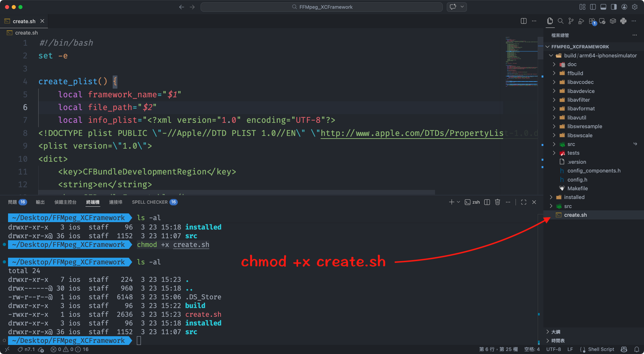This screenshot has height=354, width=644.
Task: Open the Extensions view with badge
Action: (592, 21)
